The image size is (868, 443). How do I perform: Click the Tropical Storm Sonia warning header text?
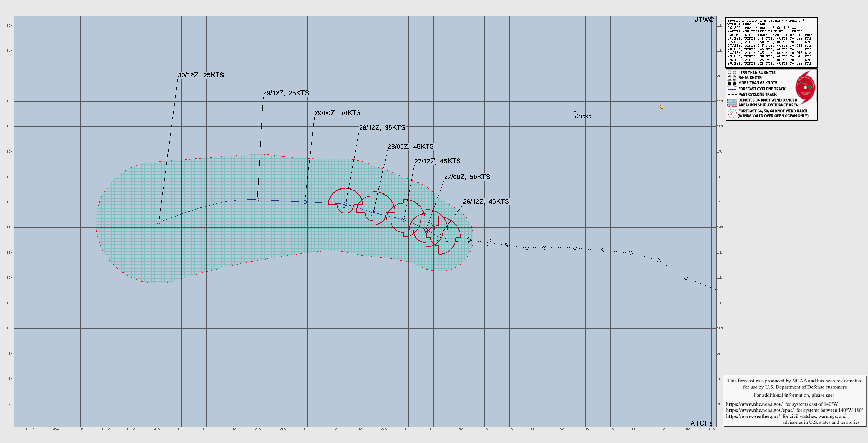coord(767,21)
